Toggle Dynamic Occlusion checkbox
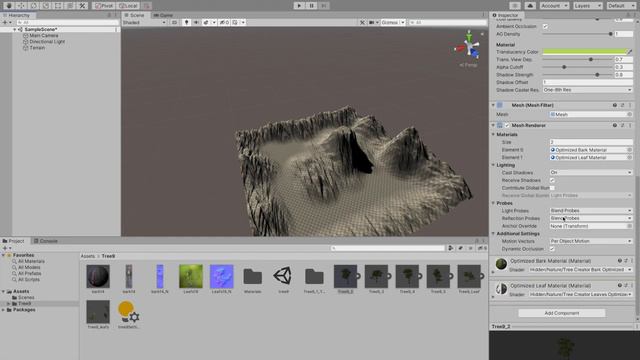This screenshot has height=360, width=640. coord(552,249)
